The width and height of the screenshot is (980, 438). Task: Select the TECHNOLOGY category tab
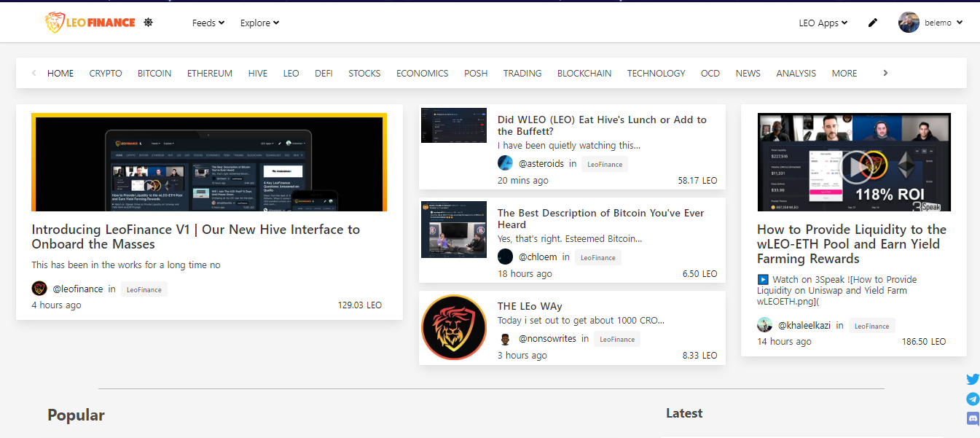point(656,73)
